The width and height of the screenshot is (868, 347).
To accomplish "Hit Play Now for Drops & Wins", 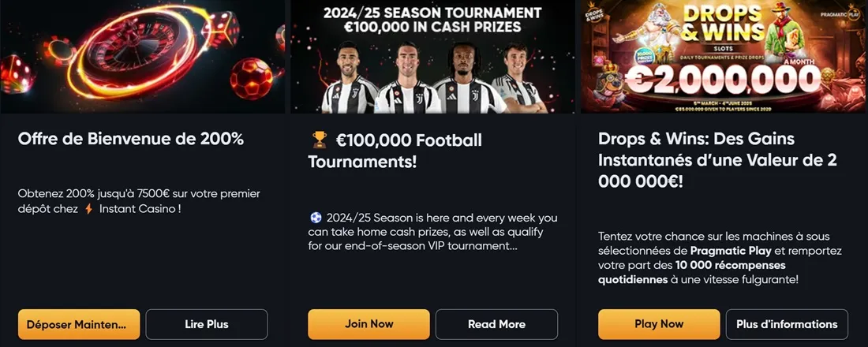I will 659,324.
